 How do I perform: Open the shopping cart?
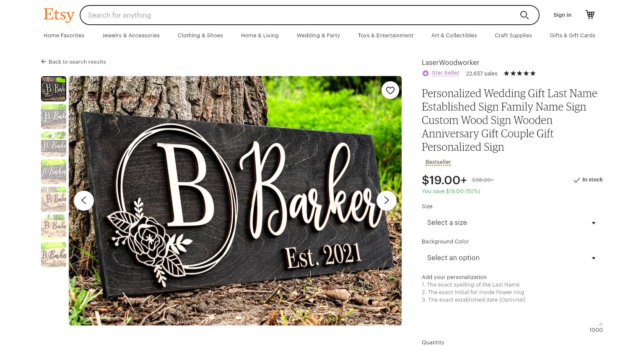[x=590, y=15]
